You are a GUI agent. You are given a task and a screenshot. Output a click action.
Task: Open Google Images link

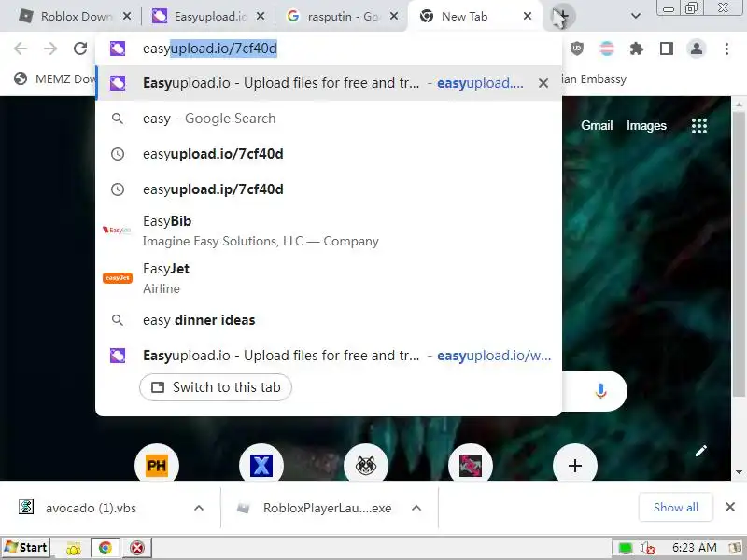point(646,126)
